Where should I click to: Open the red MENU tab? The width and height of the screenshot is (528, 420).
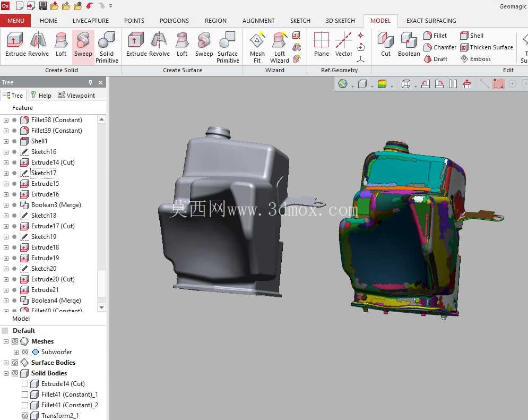pyautogui.click(x=15, y=21)
